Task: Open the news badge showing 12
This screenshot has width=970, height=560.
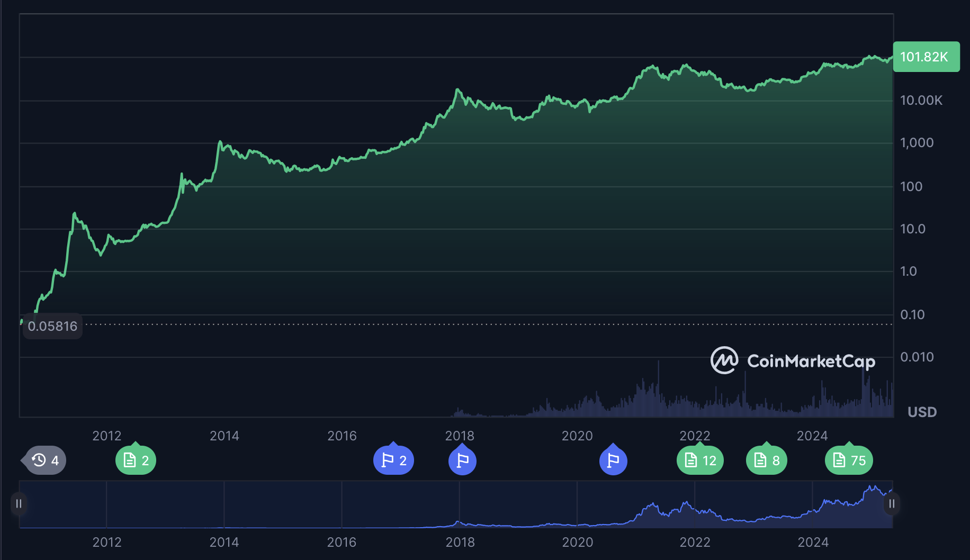Action: point(700,460)
